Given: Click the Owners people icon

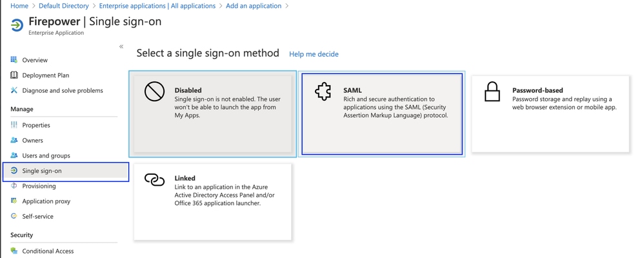Looking at the screenshot, I should tap(14, 140).
